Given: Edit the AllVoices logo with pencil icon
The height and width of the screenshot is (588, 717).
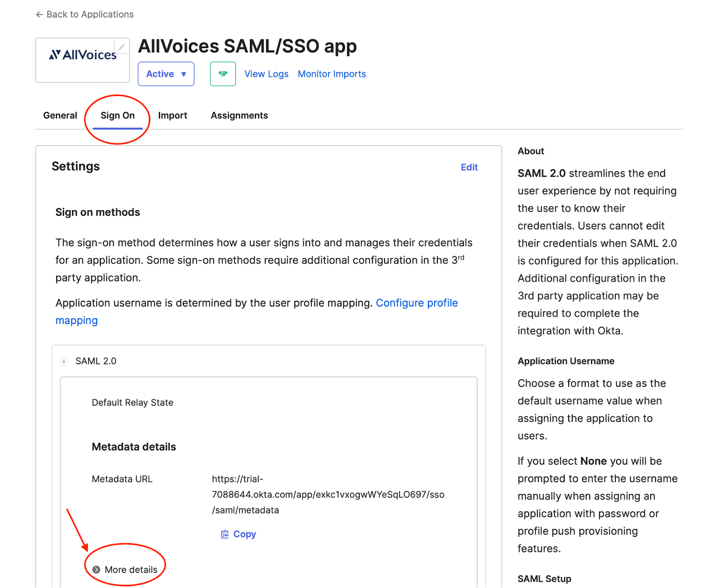Looking at the screenshot, I should [x=121, y=46].
